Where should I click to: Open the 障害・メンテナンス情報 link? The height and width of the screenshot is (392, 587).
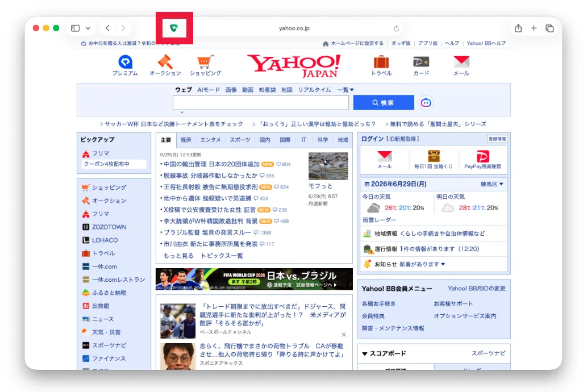point(393,328)
